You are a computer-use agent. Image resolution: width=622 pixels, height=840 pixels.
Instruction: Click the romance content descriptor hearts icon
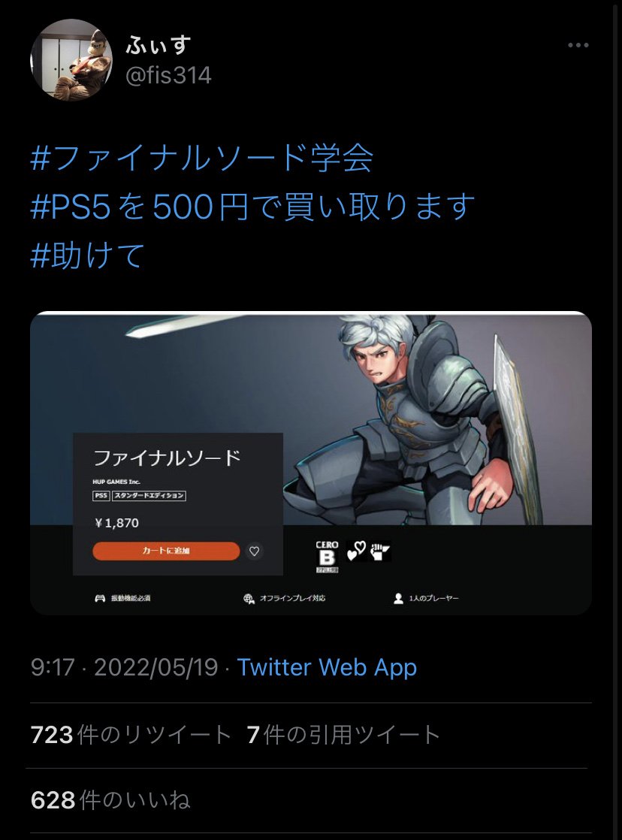coord(356,551)
